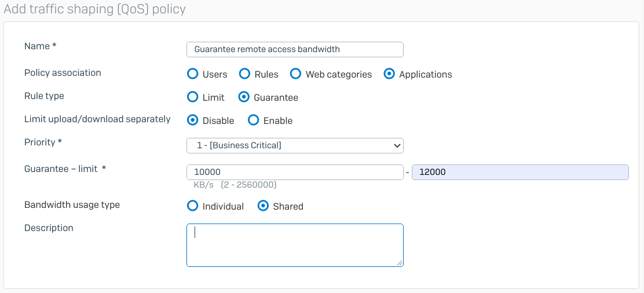The image size is (644, 293).
Task: Open the Priority dropdown
Action: (x=294, y=145)
